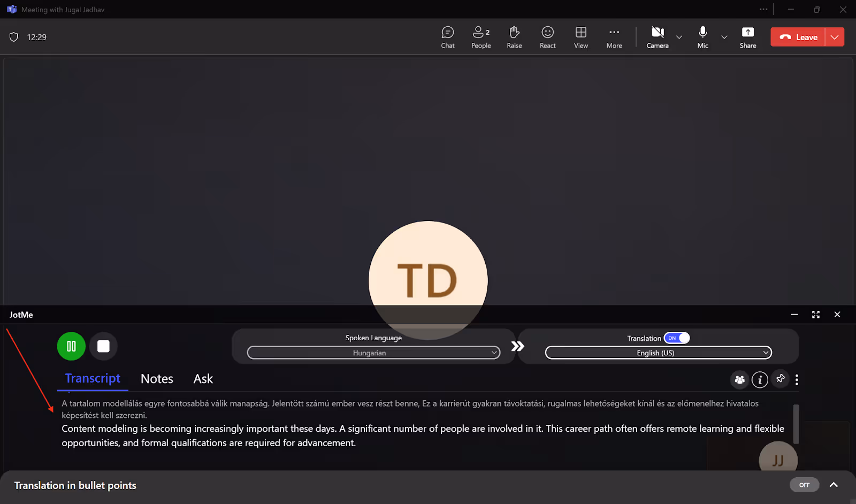Open the JotMe participants group icon
Screen dimensions: 856x504
coord(739,380)
